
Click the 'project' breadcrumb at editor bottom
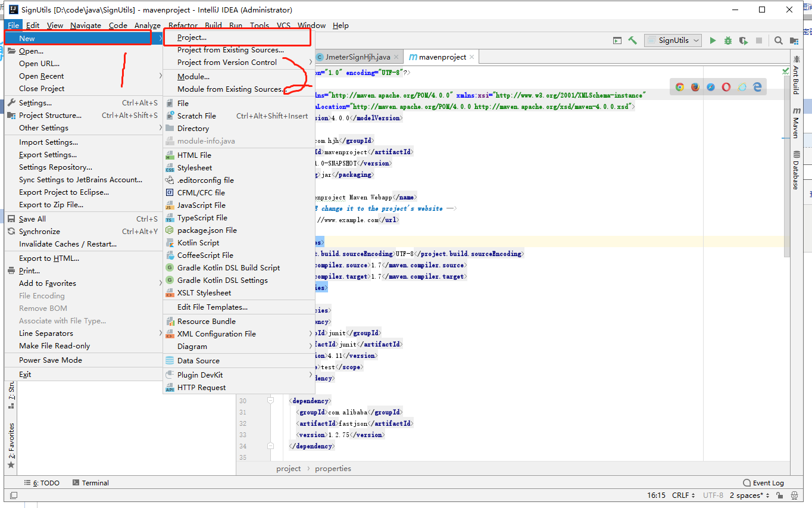pos(289,469)
